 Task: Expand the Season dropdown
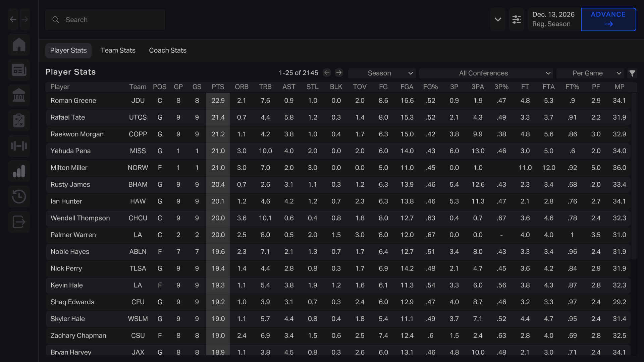point(382,73)
